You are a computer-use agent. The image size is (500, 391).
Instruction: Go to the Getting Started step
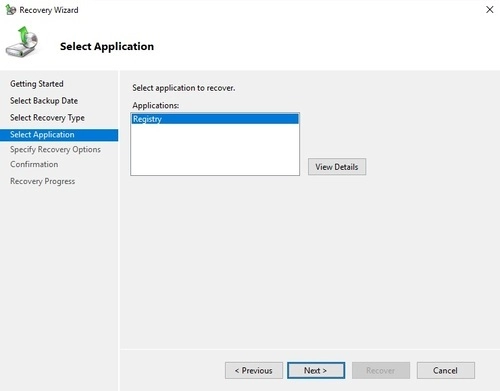(x=37, y=84)
